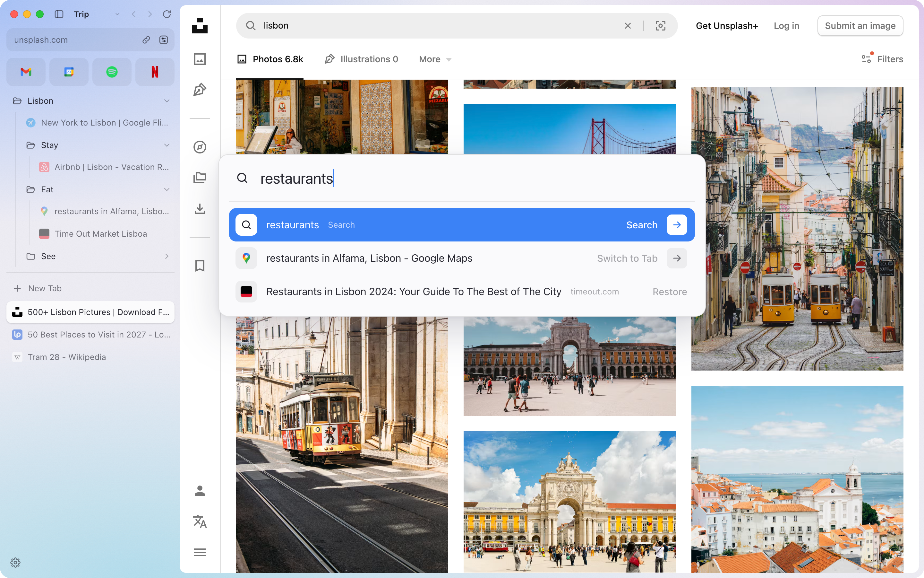This screenshot has width=924, height=578.
Task: Click Log in link
Action: point(786,26)
